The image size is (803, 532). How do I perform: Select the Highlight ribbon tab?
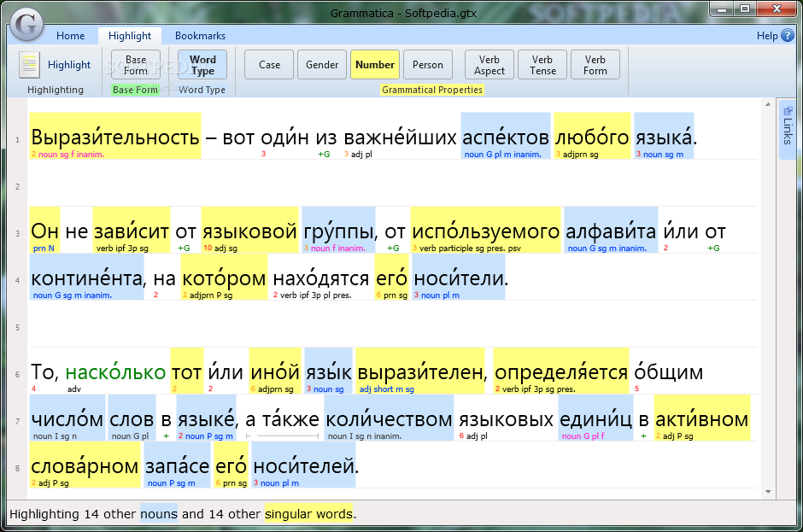coord(130,35)
